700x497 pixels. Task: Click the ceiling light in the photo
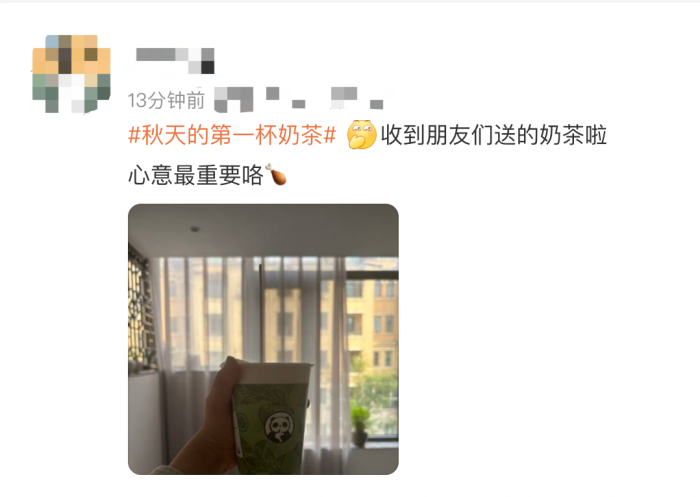point(195,229)
